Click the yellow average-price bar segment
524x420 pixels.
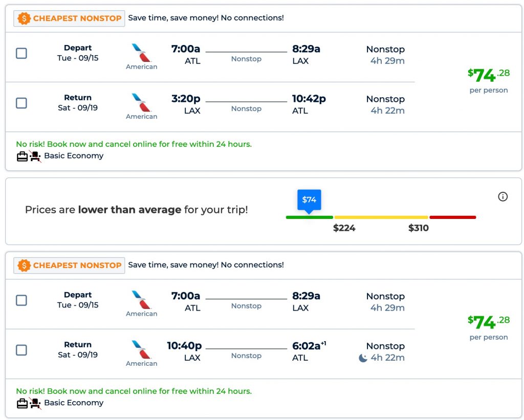[381, 217]
